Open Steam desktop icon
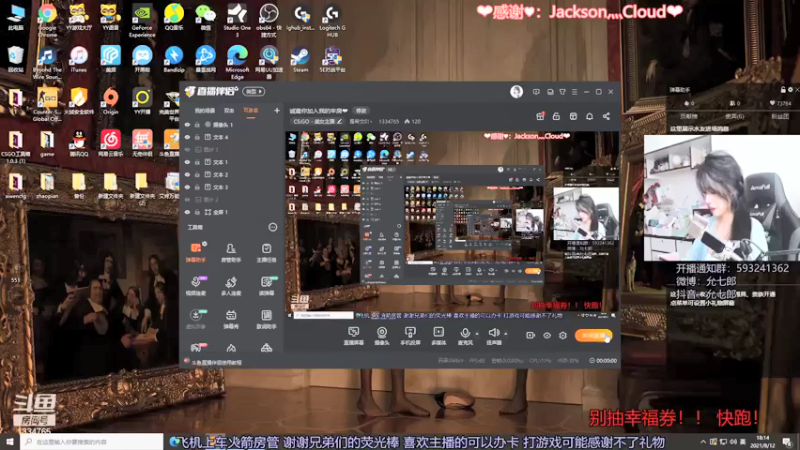800x450 pixels. coord(301,59)
